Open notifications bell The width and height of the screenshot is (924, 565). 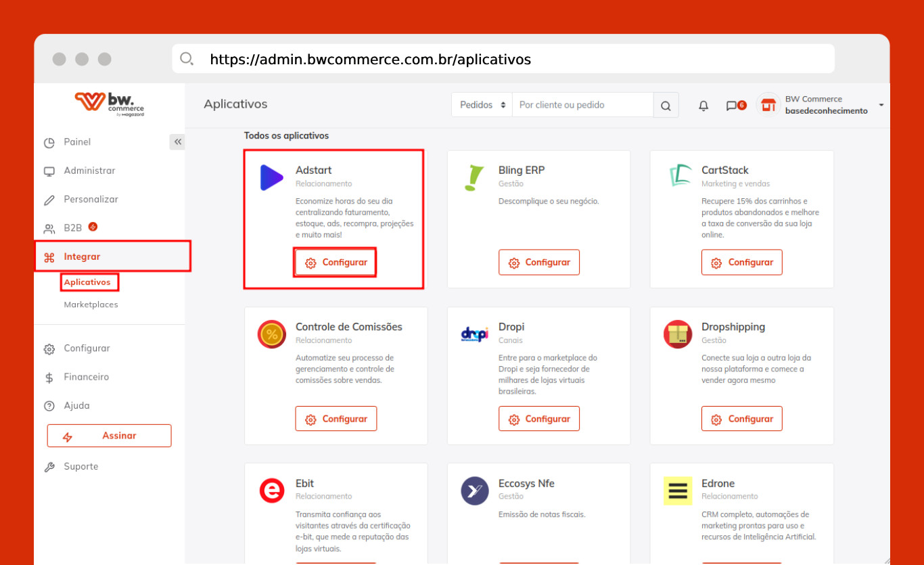click(x=703, y=106)
